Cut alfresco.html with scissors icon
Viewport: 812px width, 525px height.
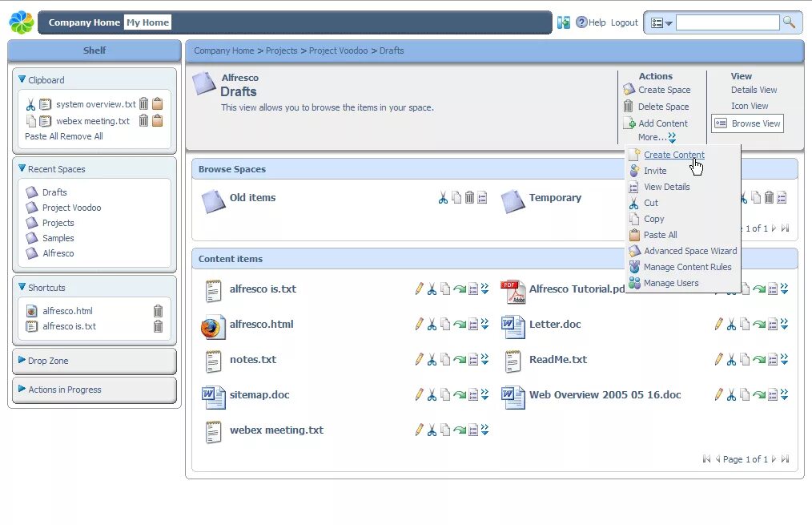click(432, 325)
